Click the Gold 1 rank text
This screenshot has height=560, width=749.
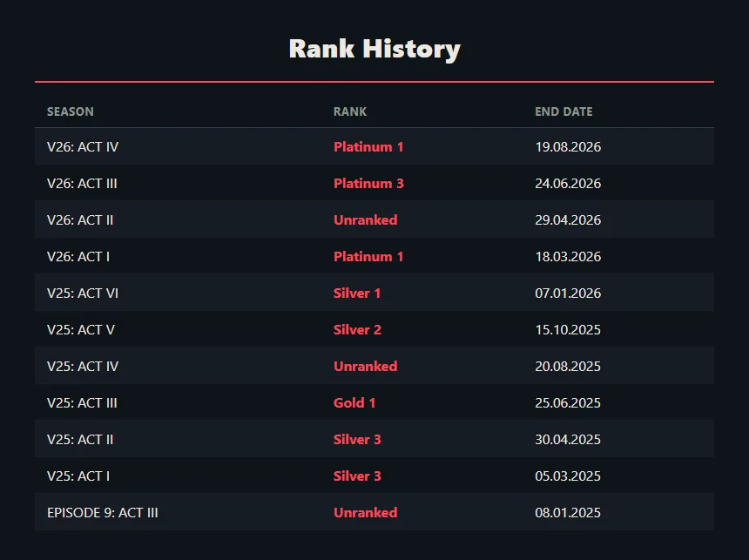tap(354, 402)
